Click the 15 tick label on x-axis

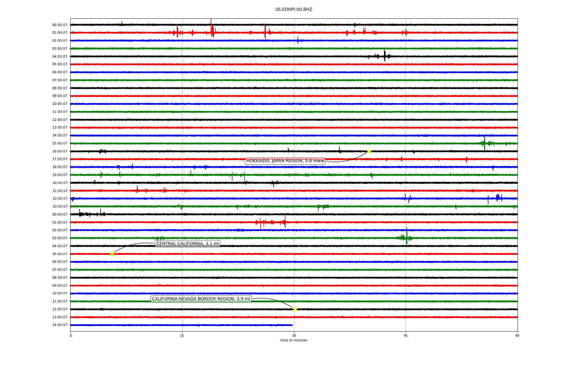182,335
